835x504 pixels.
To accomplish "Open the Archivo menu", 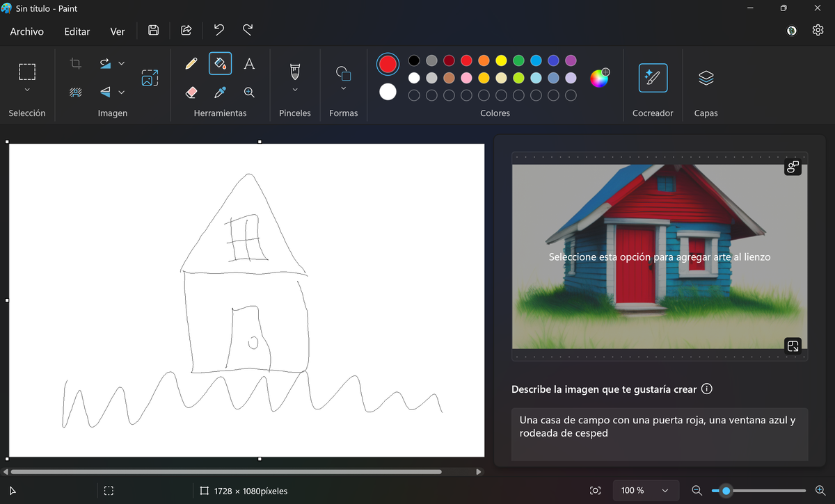I will [26, 31].
